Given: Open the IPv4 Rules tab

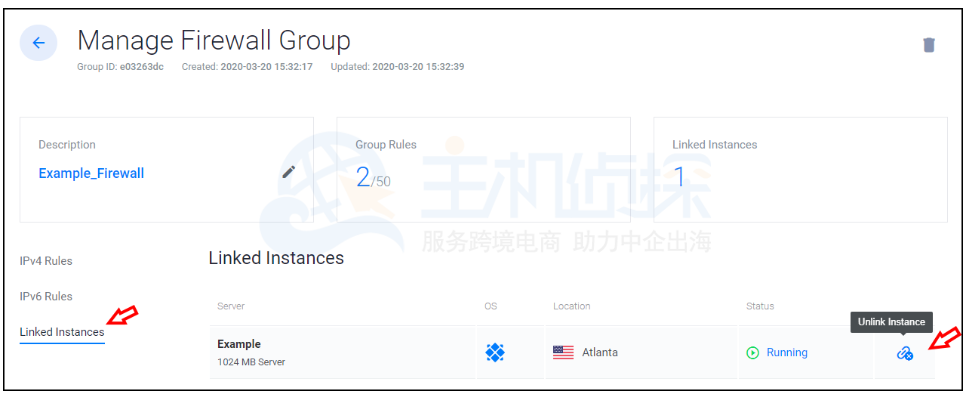Looking at the screenshot, I should [x=46, y=261].
